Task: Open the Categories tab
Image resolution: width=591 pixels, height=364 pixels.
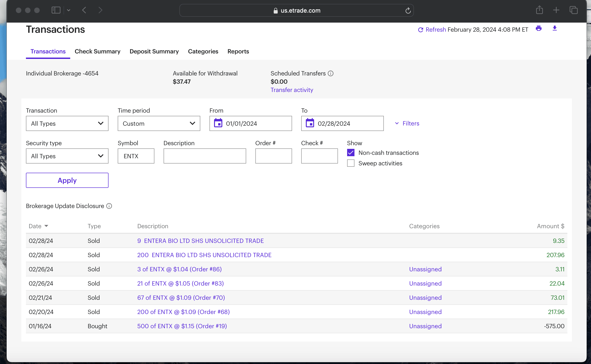Action: click(203, 51)
